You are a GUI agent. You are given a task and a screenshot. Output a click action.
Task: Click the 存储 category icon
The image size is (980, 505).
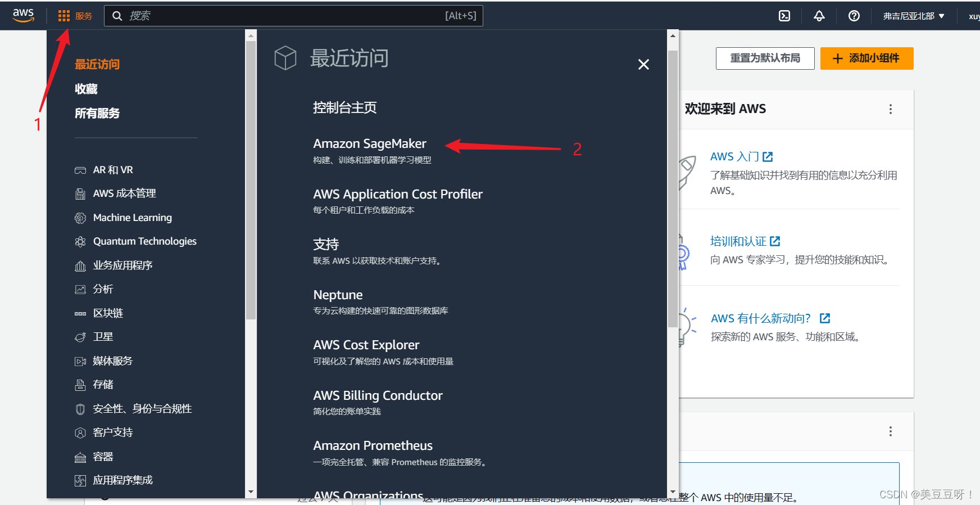(x=80, y=385)
